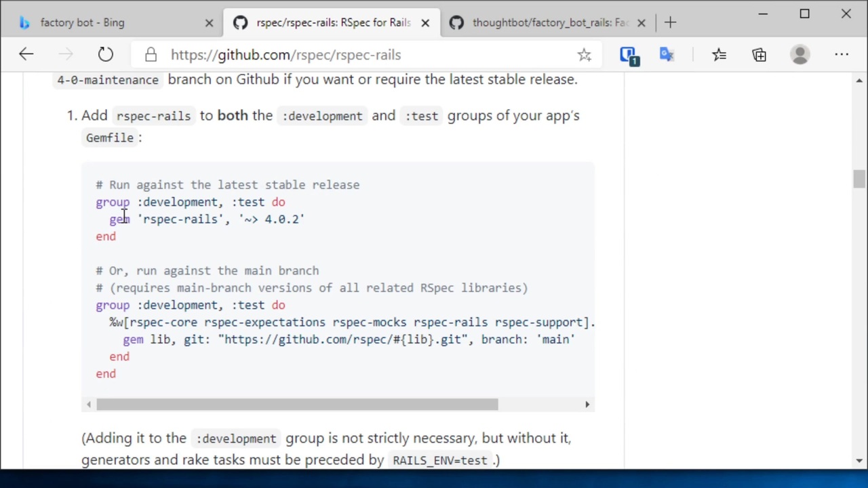This screenshot has width=868, height=488.
Task: Open the Favorites list icon
Action: point(719,55)
